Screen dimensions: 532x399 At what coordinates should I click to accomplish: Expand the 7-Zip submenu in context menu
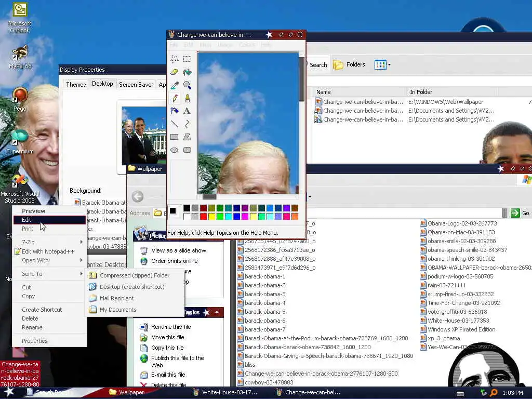click(49, 242)
